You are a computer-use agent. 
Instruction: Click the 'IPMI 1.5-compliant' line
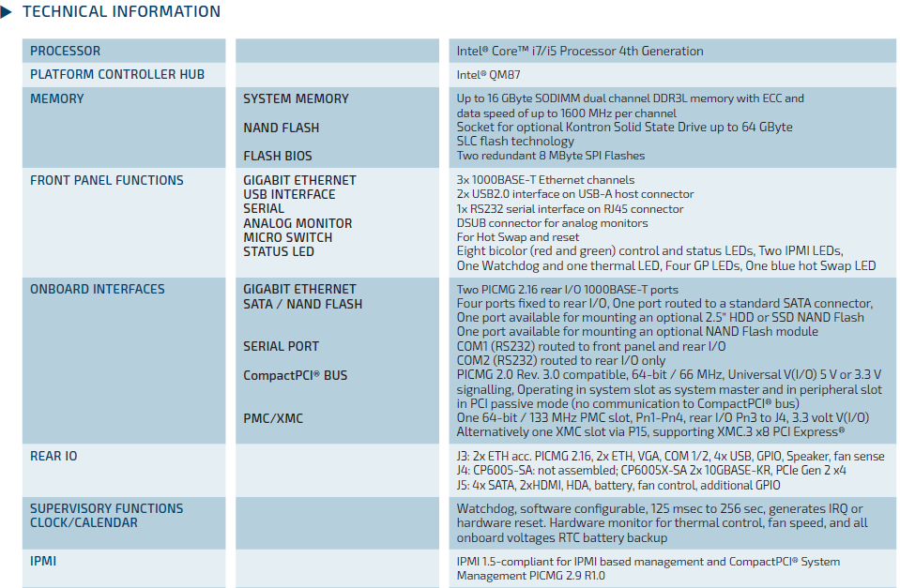648,562
